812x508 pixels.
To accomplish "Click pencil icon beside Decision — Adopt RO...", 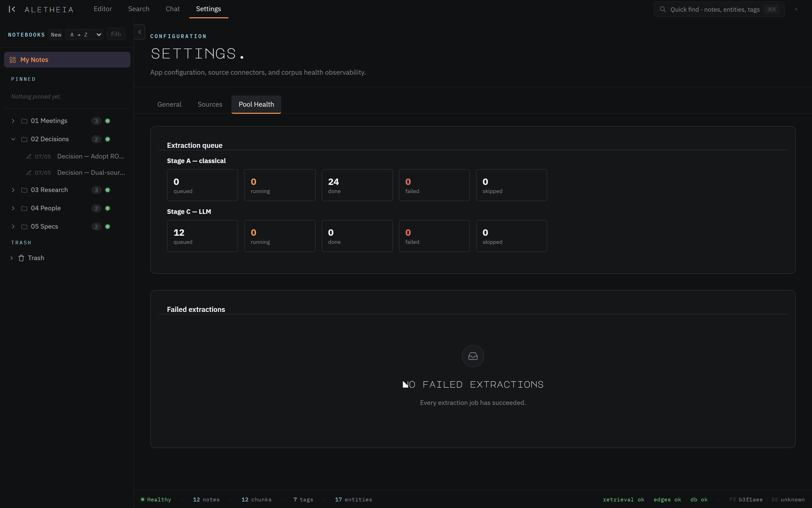I will (29, 156).
